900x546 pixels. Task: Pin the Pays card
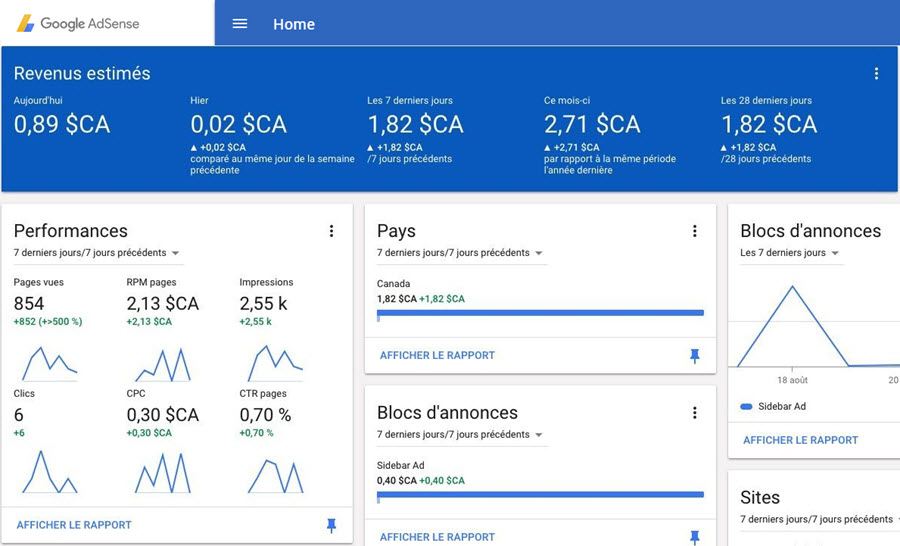(x=695, y=356)
